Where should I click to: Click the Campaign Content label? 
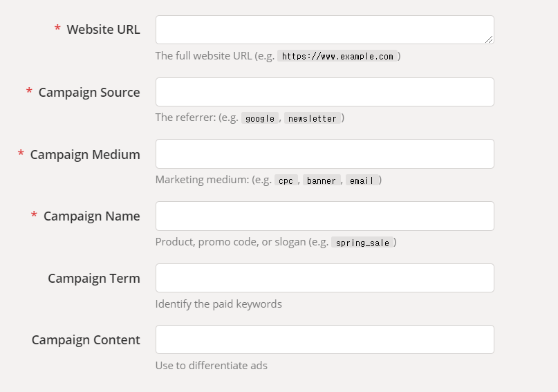pos(86,340)
